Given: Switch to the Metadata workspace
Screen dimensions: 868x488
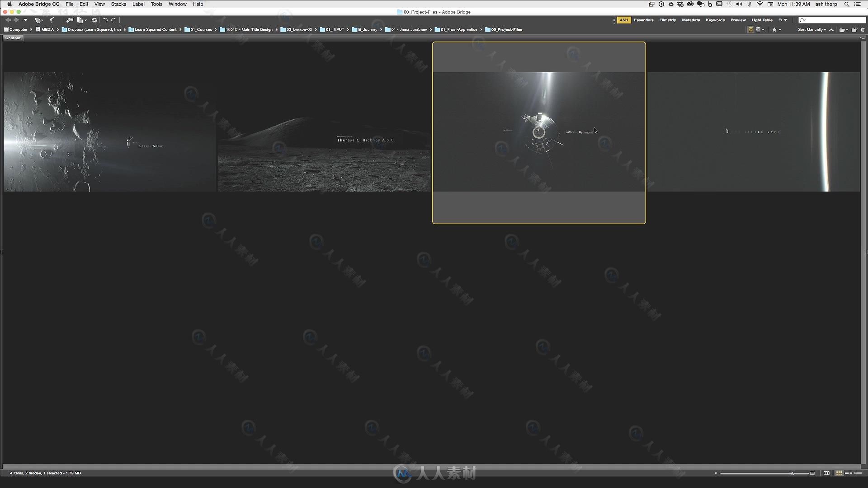Looking at the screenshot, I should [x=691, y=20].
